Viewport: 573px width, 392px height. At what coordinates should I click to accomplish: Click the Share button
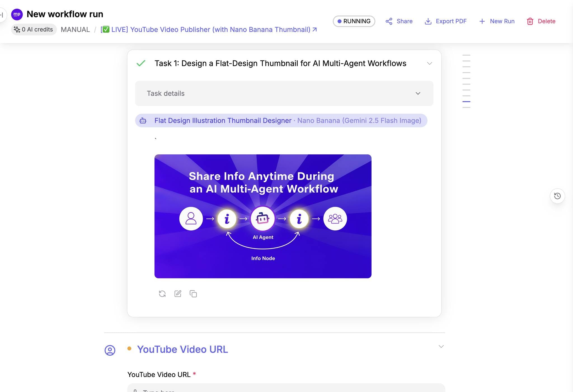click(399, 21)
